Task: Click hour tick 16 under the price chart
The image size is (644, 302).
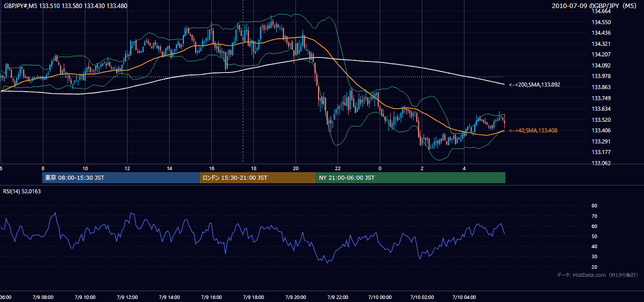Action: 212,168
